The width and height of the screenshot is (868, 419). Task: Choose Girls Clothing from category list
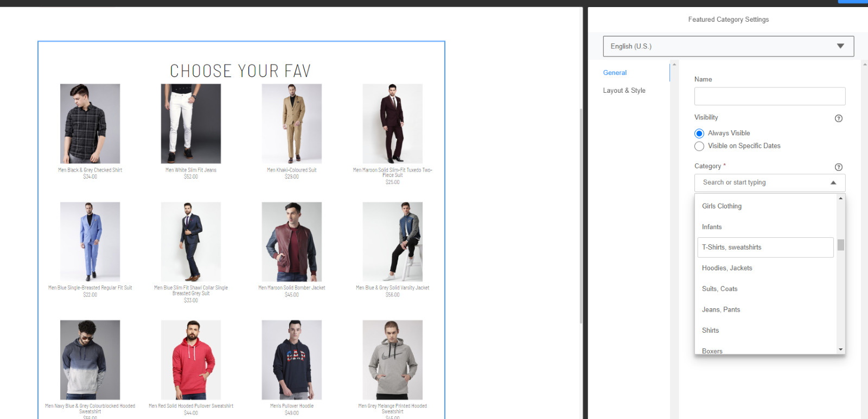click(722, 206)
